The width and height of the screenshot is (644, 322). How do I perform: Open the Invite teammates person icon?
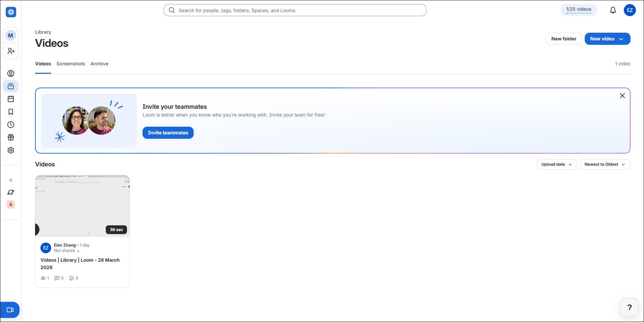pyautogui.click(x=10, y=51)
